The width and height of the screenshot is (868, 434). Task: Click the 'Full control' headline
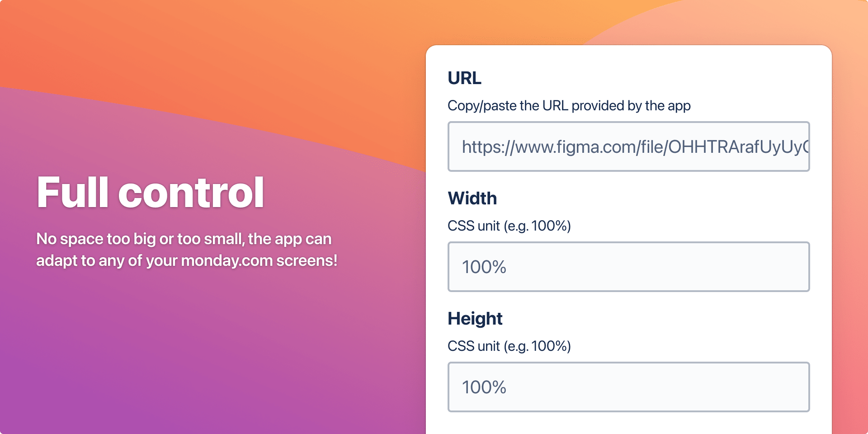tap(151, 193)
